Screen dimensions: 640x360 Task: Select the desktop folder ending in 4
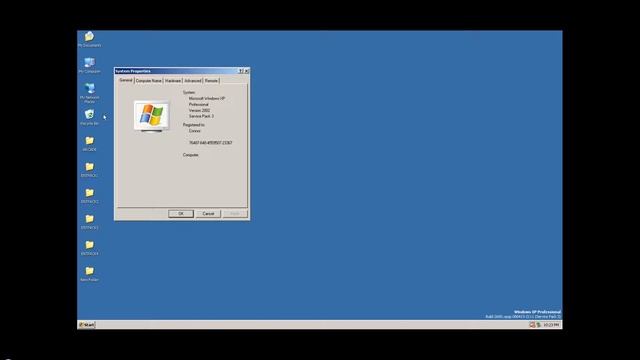(89, 248)
